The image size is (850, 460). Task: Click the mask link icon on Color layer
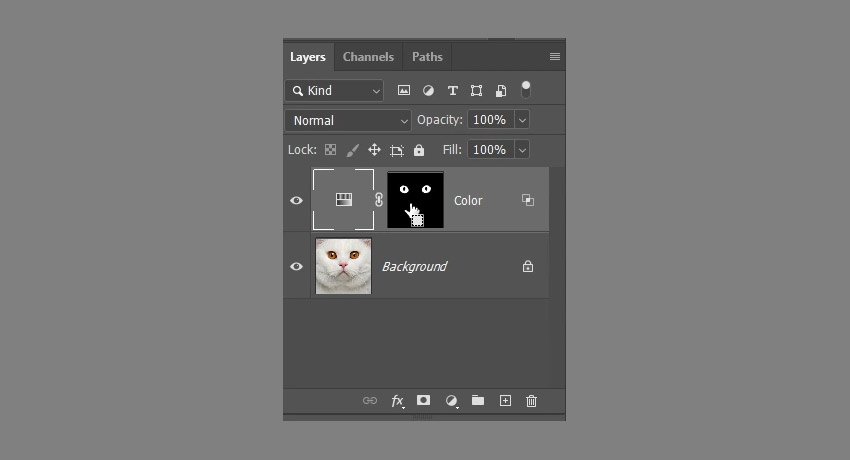click(379, 200)
